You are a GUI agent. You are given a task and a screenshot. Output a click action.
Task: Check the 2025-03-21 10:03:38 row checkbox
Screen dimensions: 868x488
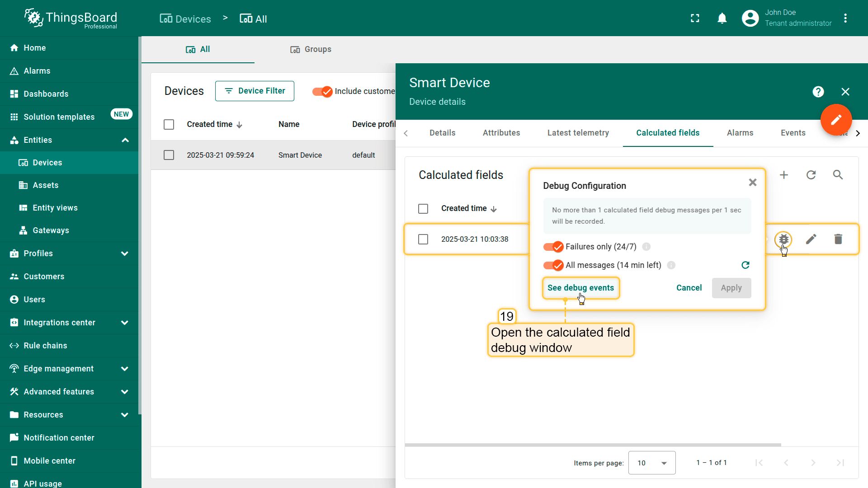click(423, 239)
